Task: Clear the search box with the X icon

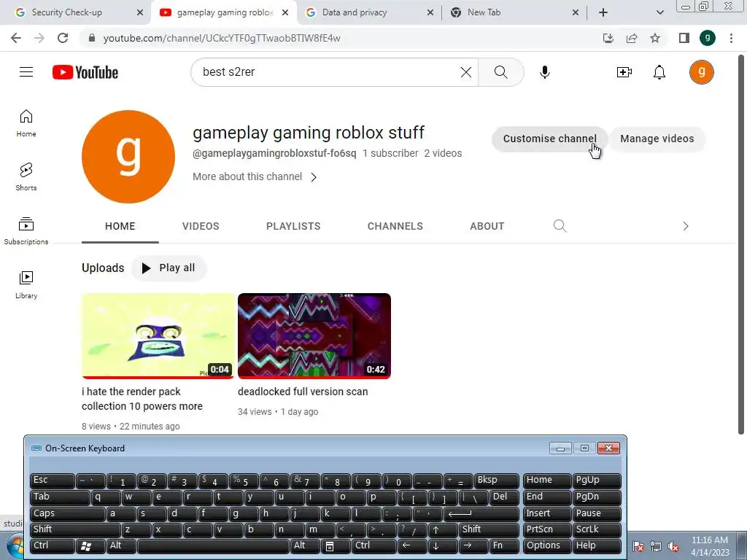Action: point(466,72)
